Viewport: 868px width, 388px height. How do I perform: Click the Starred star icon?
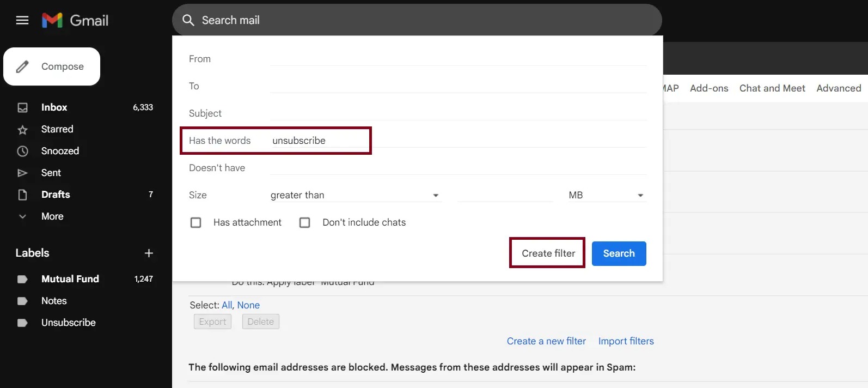click(x=22, y=129)
